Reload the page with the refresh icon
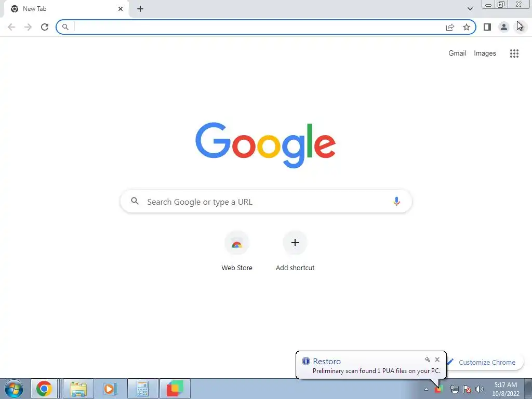Image resolution: width=532 pixels, height=399 pixels. coord(45,27)
